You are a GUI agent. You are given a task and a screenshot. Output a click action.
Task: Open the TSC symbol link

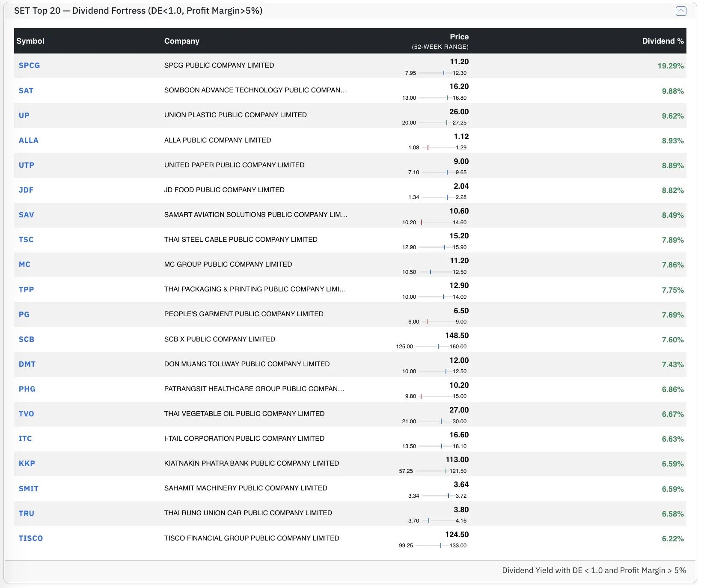click(26, 240)
